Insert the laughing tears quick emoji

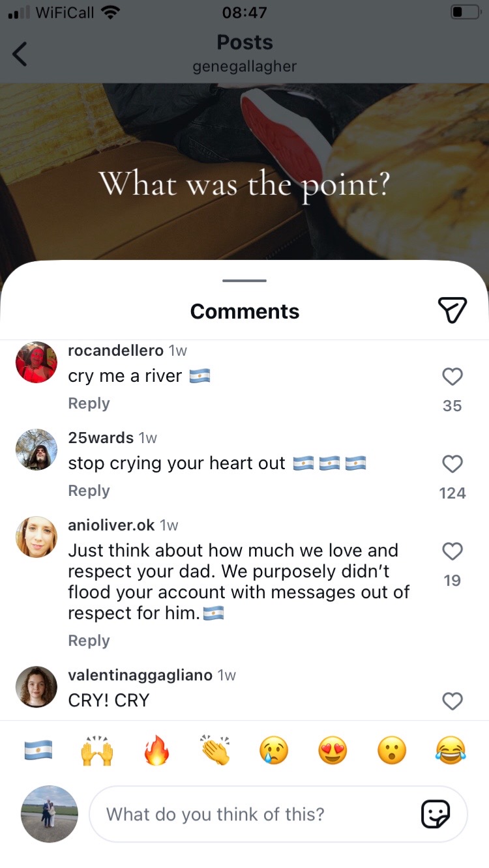(x=451, y=751)
